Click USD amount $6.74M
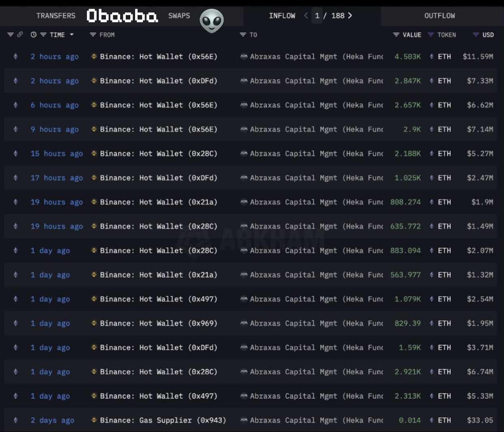Viewport: 504px width, 432px height. click(480, 372)
